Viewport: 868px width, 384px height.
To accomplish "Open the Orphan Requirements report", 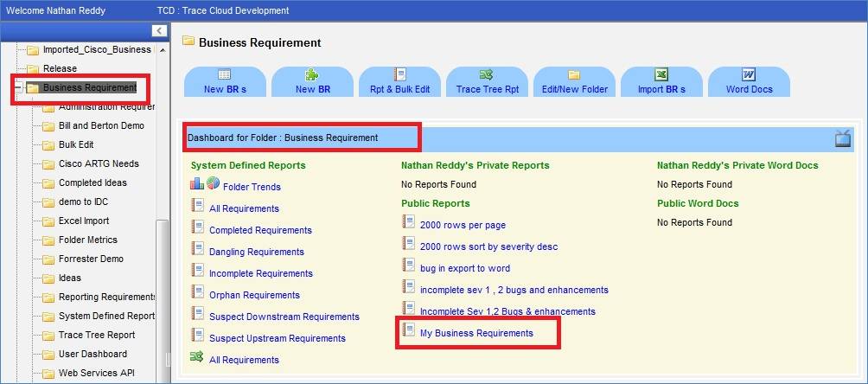I will click(x=253, y=295).
